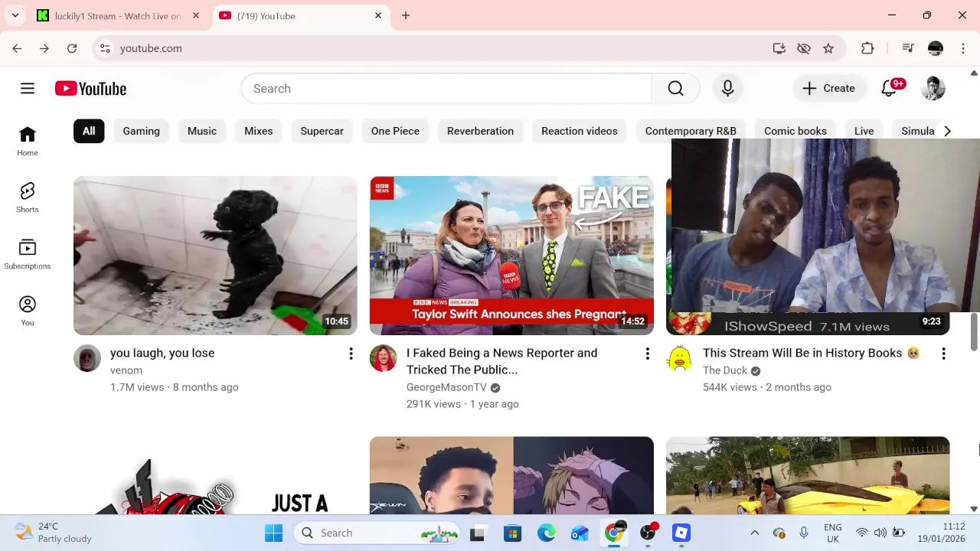Select the Reverberation filter chip

click(x=480, y=131)
